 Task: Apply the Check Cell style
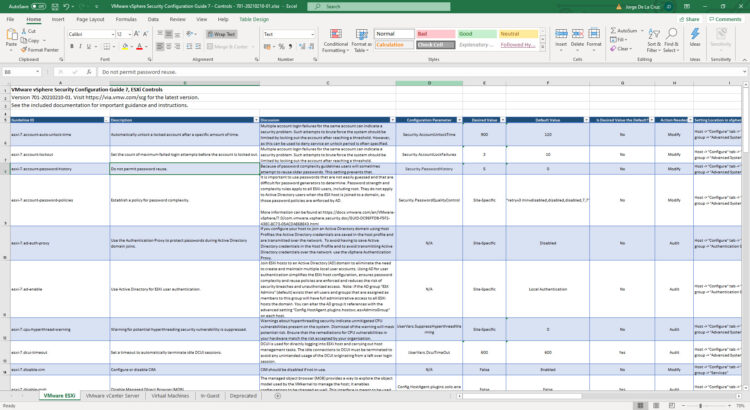click(435, 45)
